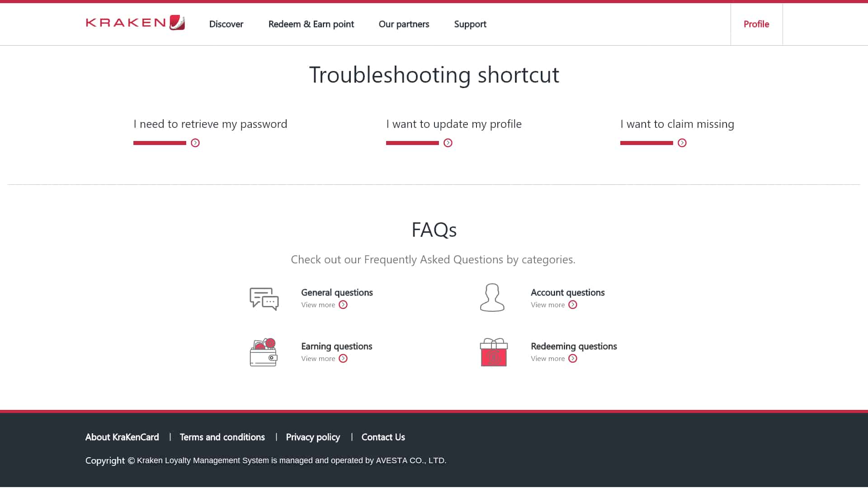This screenshot has width=868, height=488.
Task: Click the Profile link in header
Action: 756,23
